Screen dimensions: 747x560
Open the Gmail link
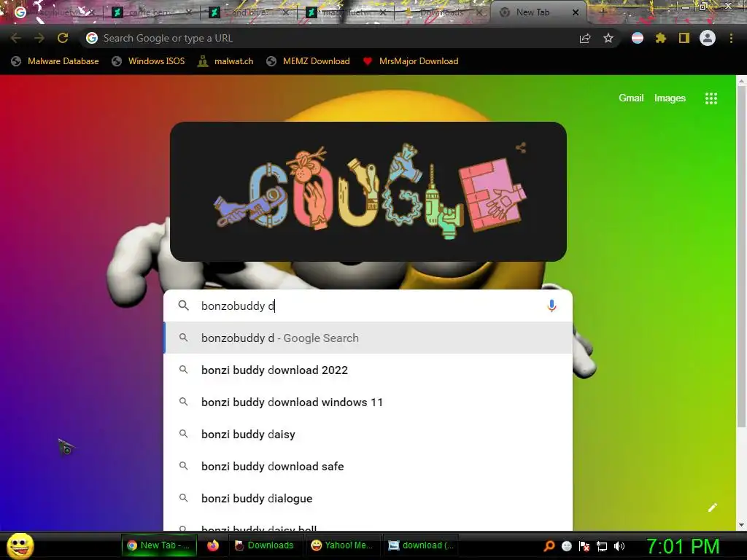(631, 98)
